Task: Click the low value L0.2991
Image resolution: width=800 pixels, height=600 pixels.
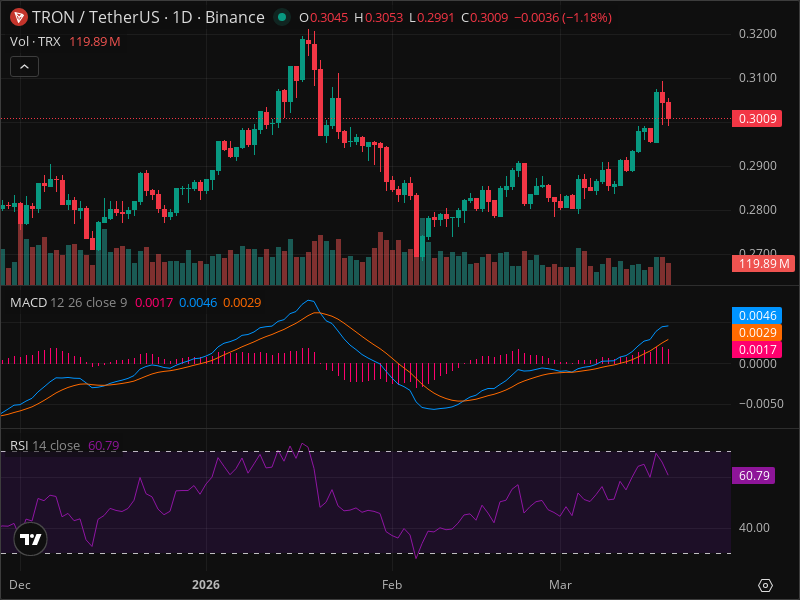Action: point(432,18)
